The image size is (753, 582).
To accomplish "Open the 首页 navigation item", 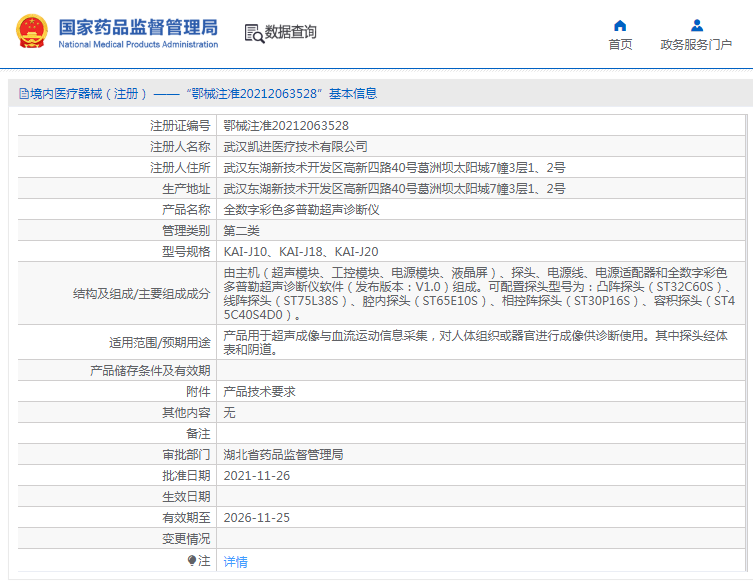I will (620, 44).
